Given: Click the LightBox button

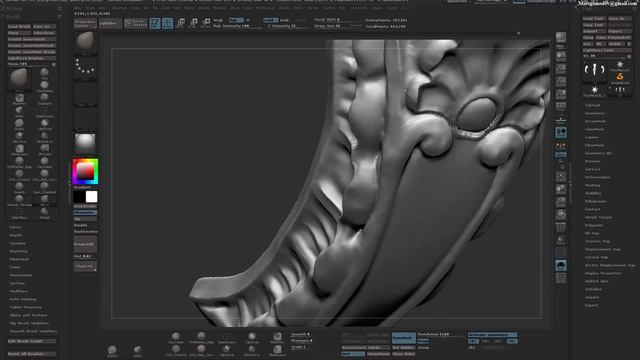Looking at the screenshot, I should tap(111, 23).
